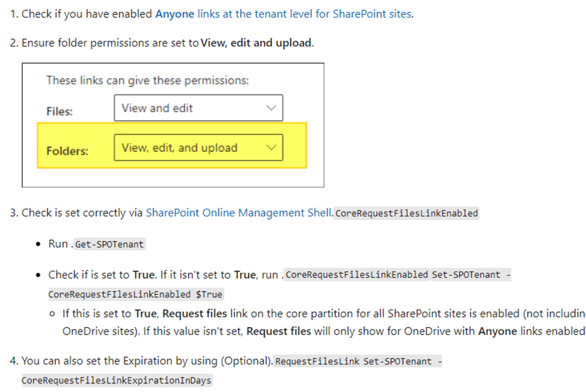Select the Get-SPOTenant code snippet
This screenshot has width=586, height=392.
(109, 244)
